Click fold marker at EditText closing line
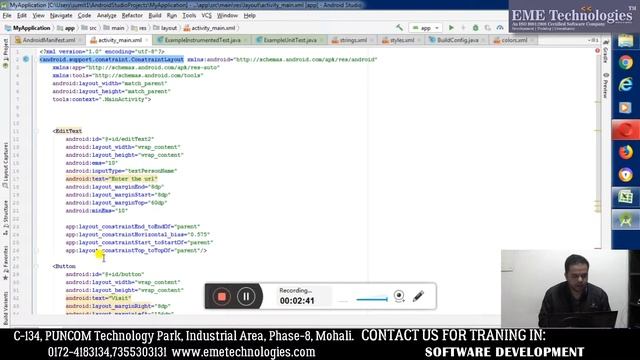640x360 pixels. pos(36,250)
